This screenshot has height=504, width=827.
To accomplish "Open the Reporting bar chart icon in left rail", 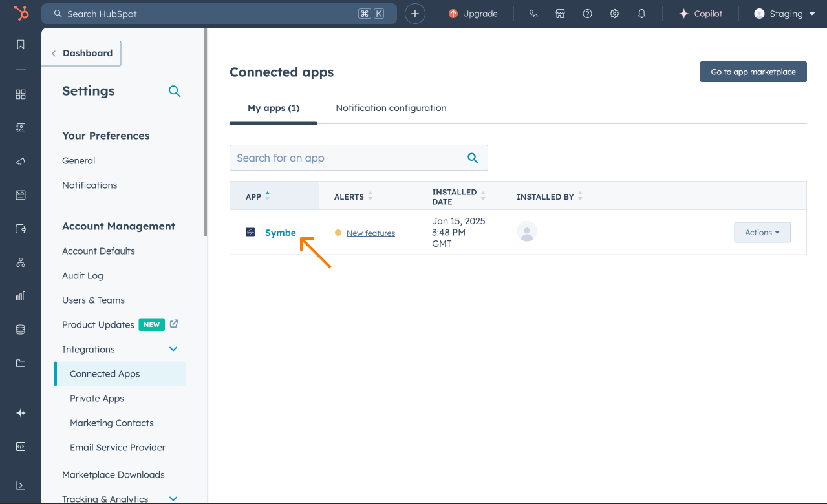I will click(21, 296).
